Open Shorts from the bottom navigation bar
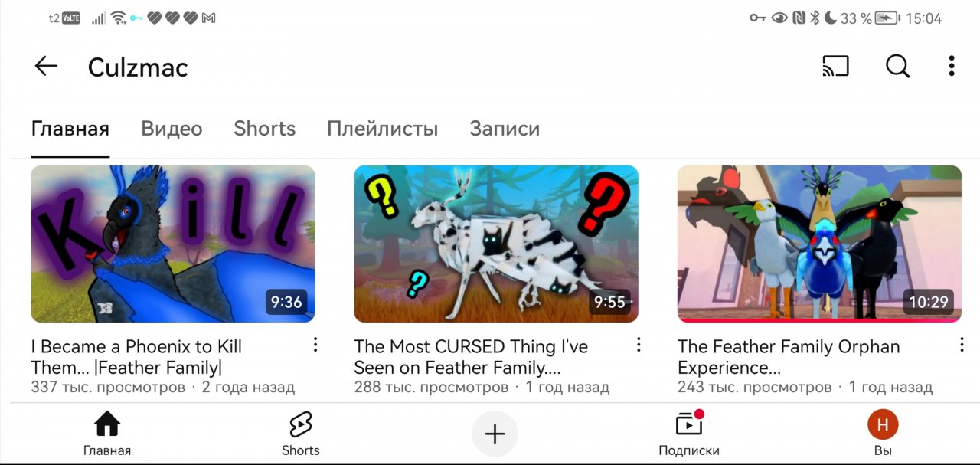The image size is (980, 465). coord(300,434)
